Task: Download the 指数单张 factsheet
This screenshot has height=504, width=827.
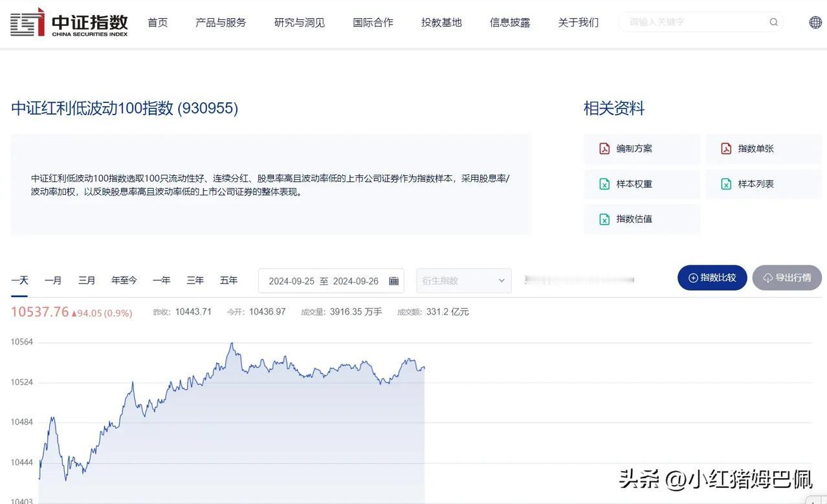Action: point(764,148)
